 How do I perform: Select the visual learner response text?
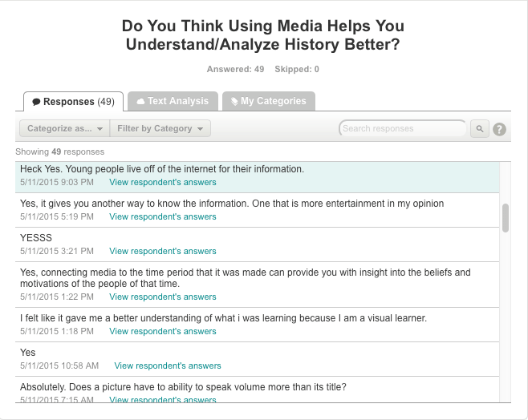223,318
